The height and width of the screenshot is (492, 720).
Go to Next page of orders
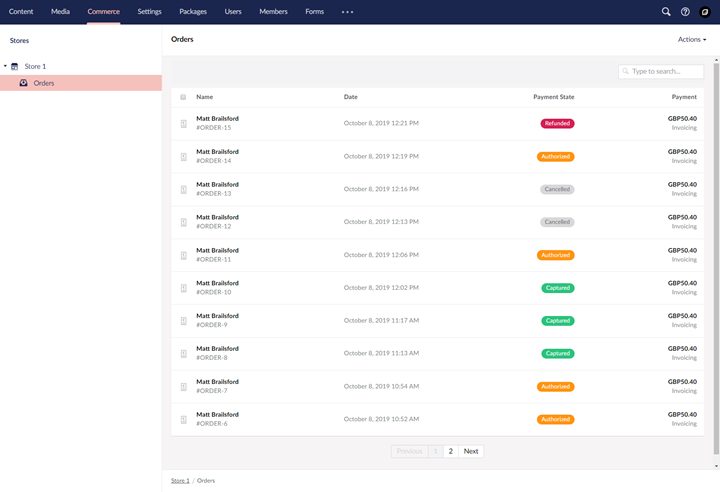coord(471,451)
